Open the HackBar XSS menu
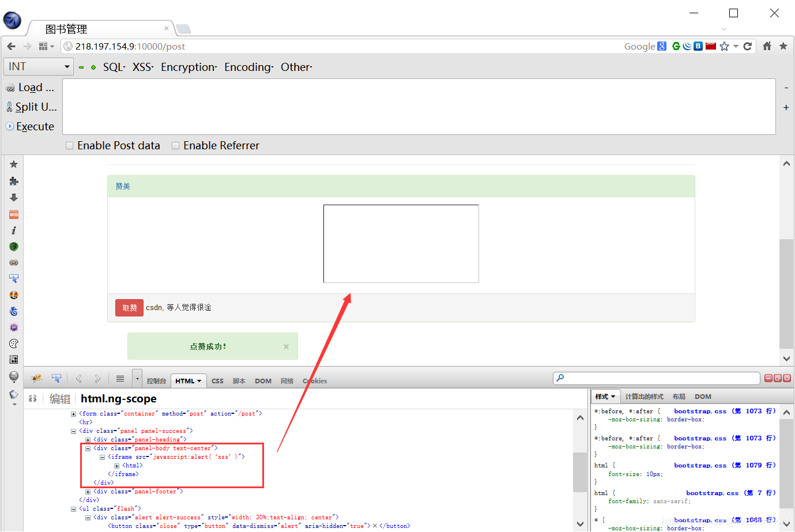The image size is (795, 532). point(143,67)
